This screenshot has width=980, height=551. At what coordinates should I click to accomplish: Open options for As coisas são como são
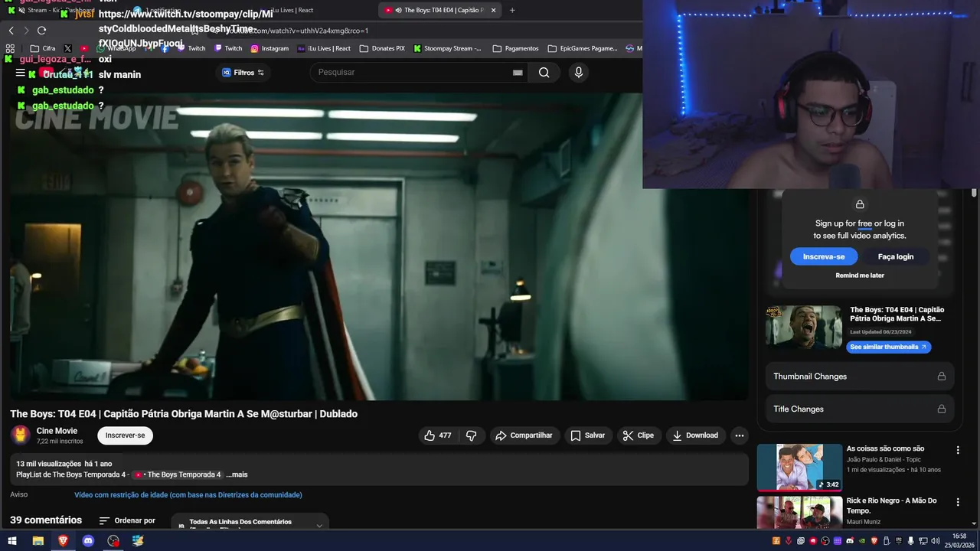tap(957, 451)
